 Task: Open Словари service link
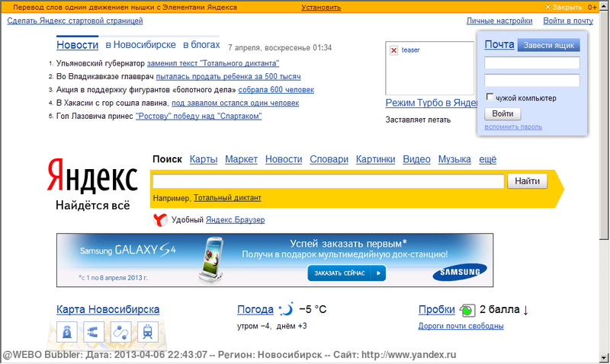click(x=329, y=159)
